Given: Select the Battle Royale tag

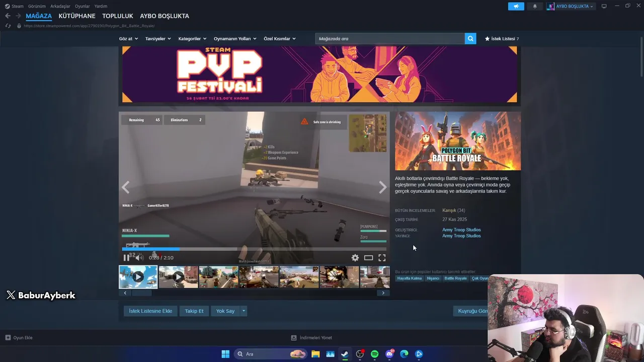Looking at the screenshot, I should pyautogui.click(x=455, y=278).
